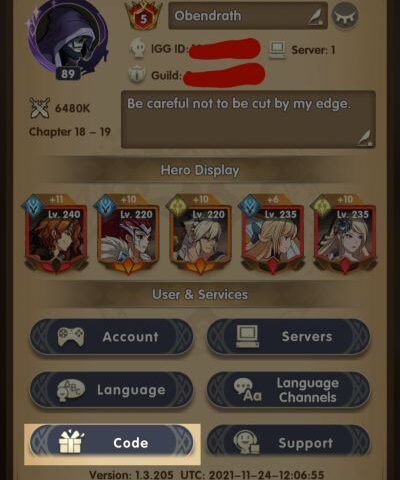Click the IGG ID skull icon
The width and height of the screenshot is (400, 480).
click(137, 48)
